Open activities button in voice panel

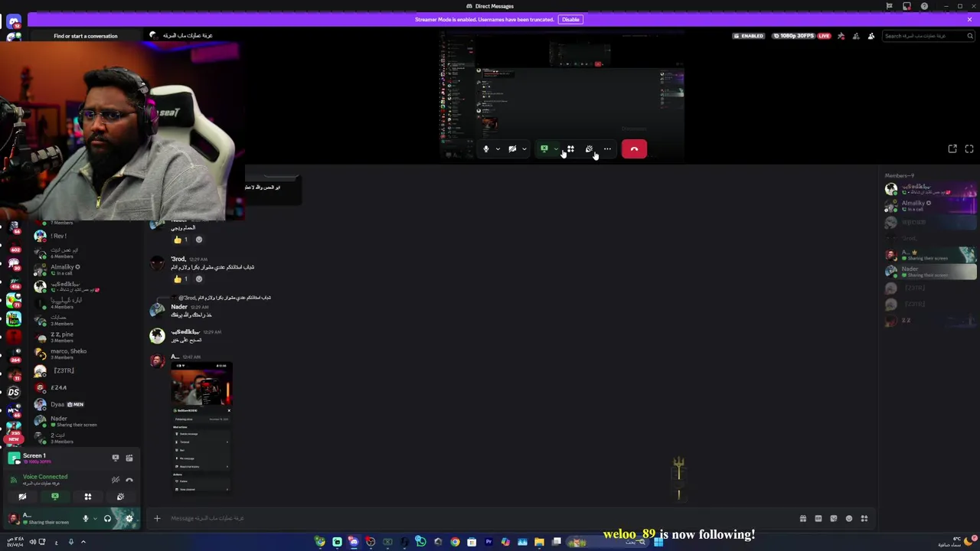pyautogui.click(x=88, y=497)
